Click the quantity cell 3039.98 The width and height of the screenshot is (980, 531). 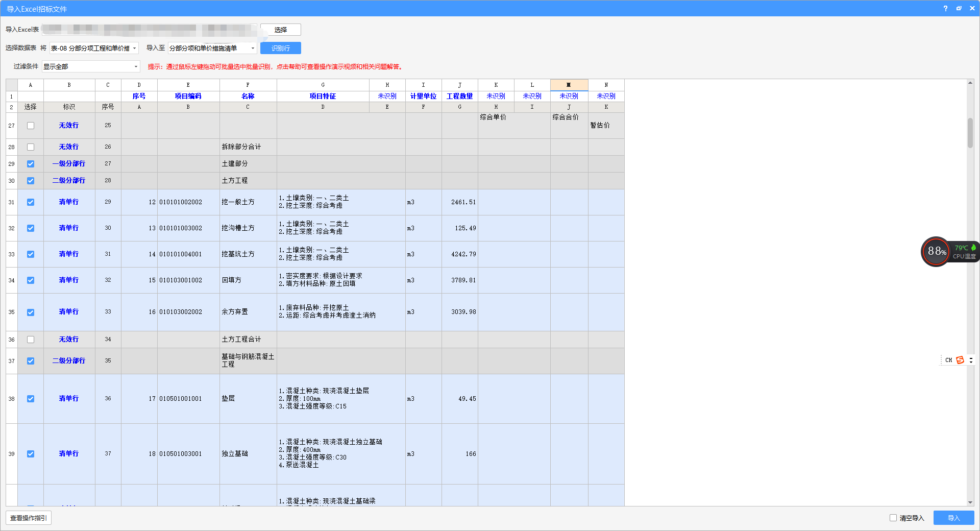460,312
